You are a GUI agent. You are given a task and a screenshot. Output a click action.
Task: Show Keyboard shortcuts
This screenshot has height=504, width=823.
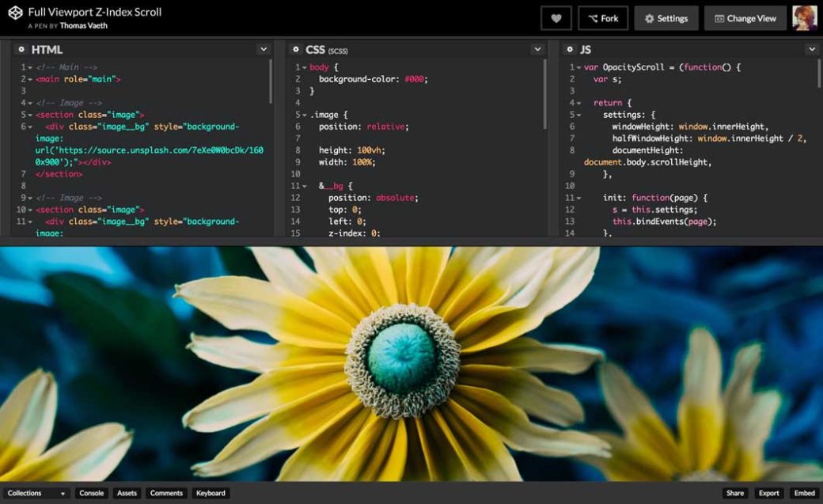tap(210, 493)
